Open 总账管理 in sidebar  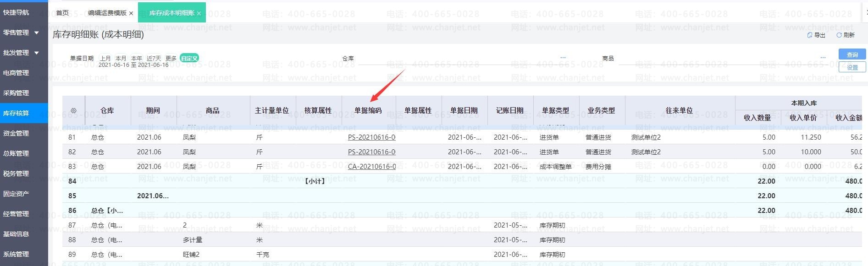pyautogui.click(x=16, y=153)
